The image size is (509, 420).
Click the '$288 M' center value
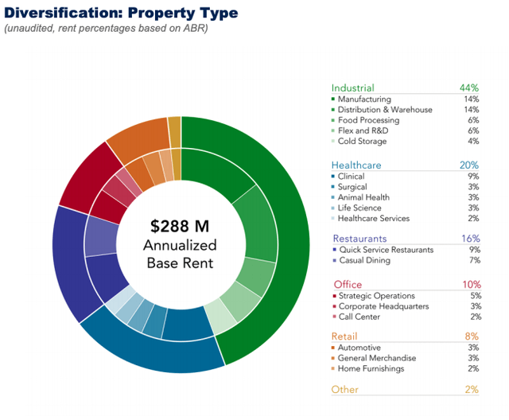(x=180, y=226)
